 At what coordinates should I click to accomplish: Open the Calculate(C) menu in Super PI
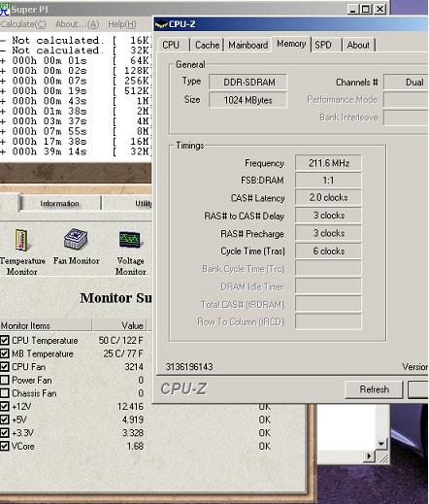click(23, 24)
